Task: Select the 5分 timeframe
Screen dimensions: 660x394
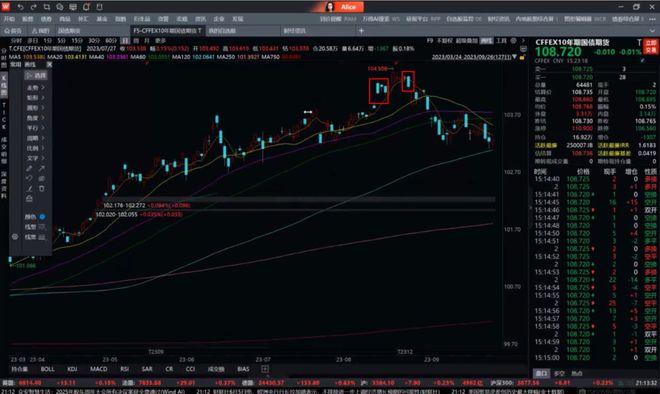Action: (61, 41)
